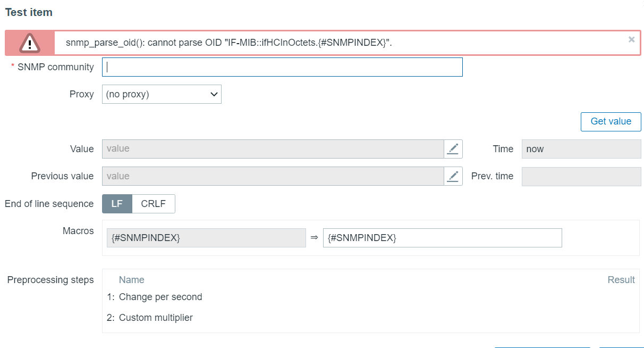Select the Change per second preprocessing step
Viewport: 644px width, 348px height.
(160, 297)
